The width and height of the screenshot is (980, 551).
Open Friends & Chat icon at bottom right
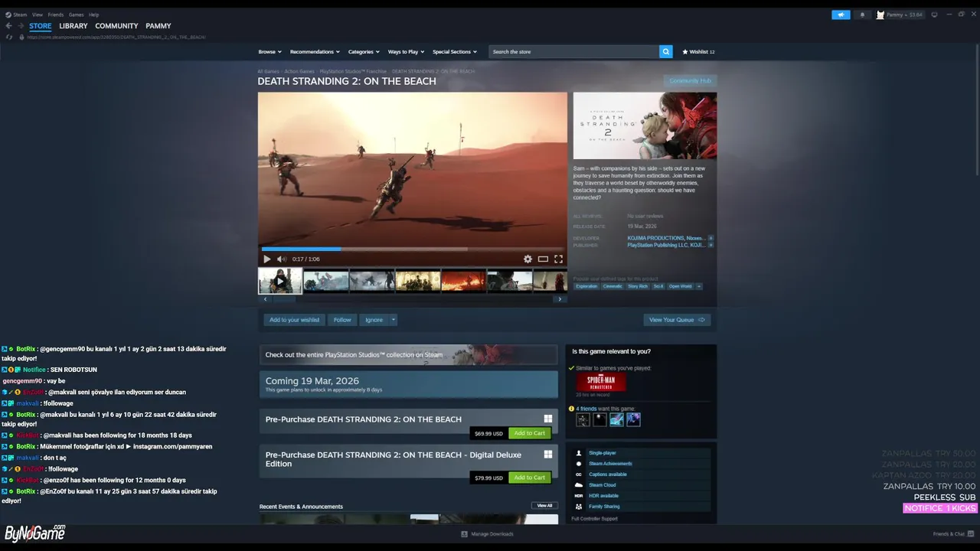tap(970, 533)
